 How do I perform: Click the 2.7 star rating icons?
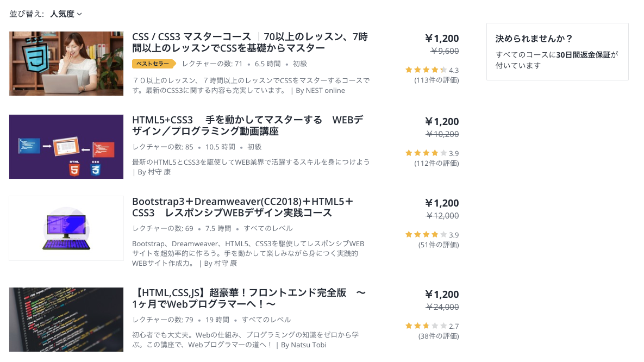click(426, 326)
